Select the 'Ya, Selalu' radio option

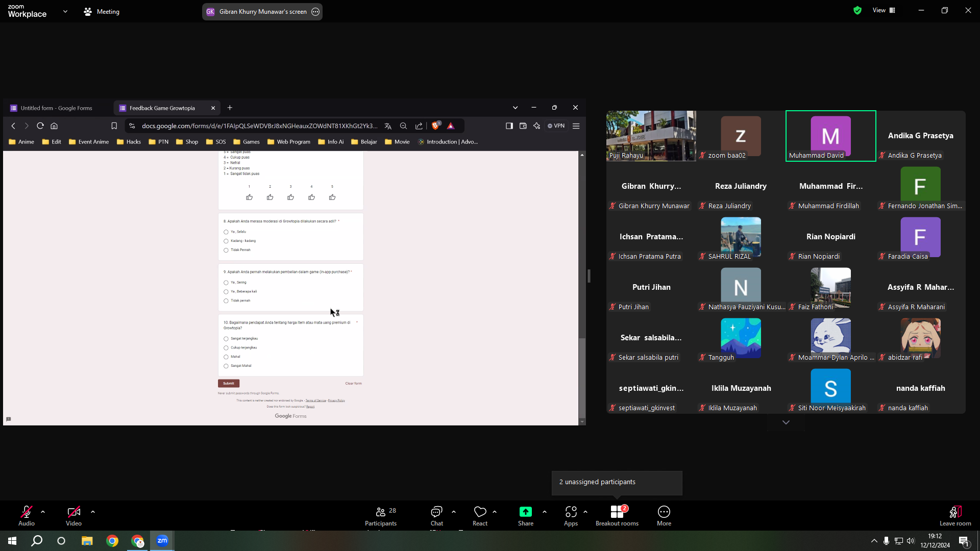[x=226, y=232]
